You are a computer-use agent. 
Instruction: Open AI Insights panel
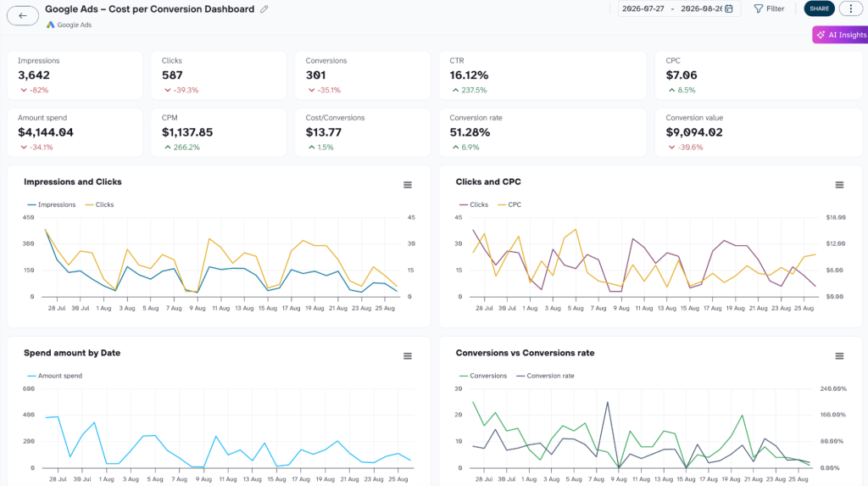click(841, 35)
